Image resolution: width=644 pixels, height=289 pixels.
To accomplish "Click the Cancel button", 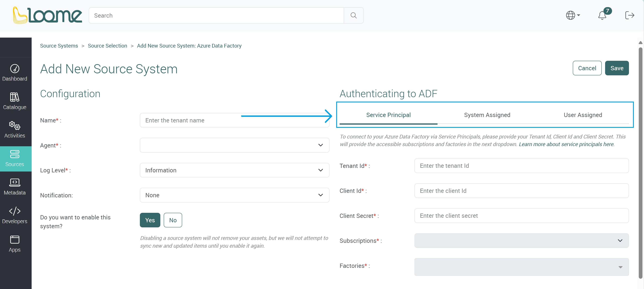I will pyautogui.click(x=587, y=68).
